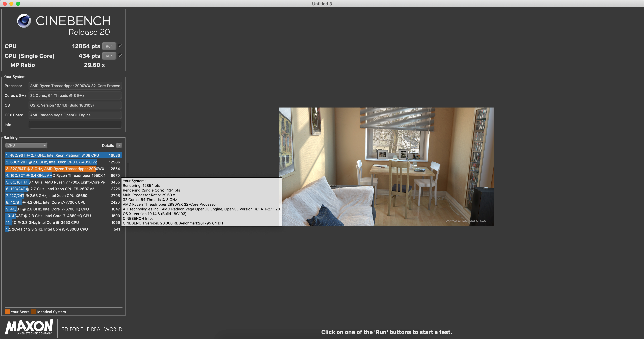Run the CPU Single Core test
This screenshot has height=339, width=644.
coord(109,56)
